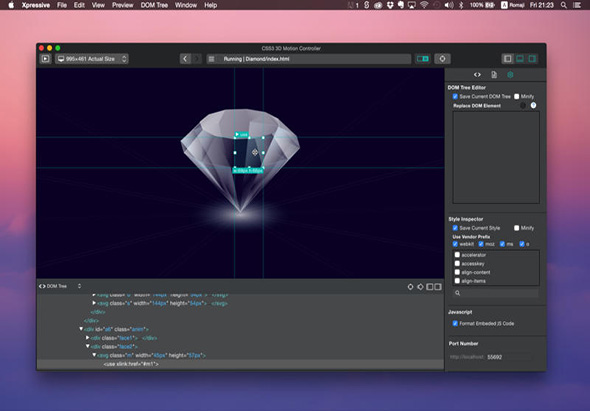The height and width of the screenshot is (411, 590).
Task: Check the accesskey property
Action: pos(457,263)
